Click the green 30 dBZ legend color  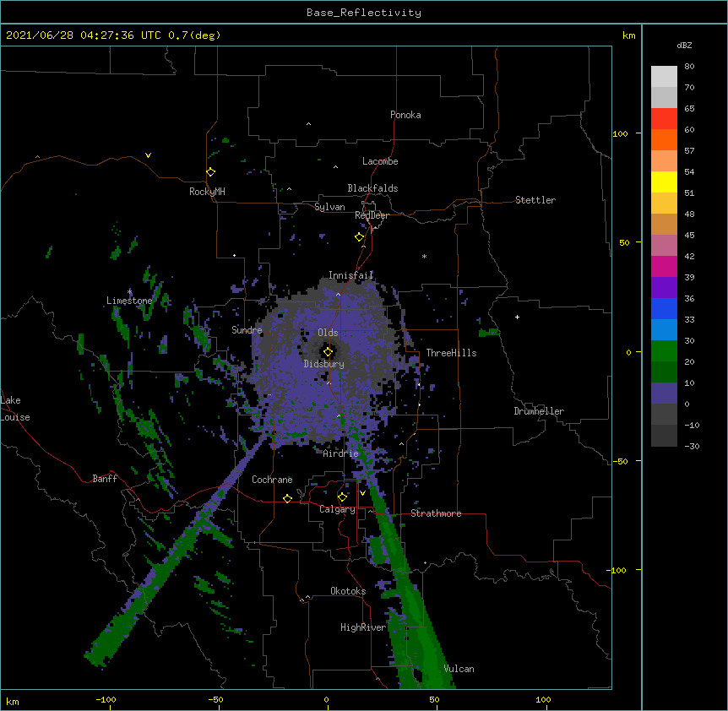tap(664, 351)
